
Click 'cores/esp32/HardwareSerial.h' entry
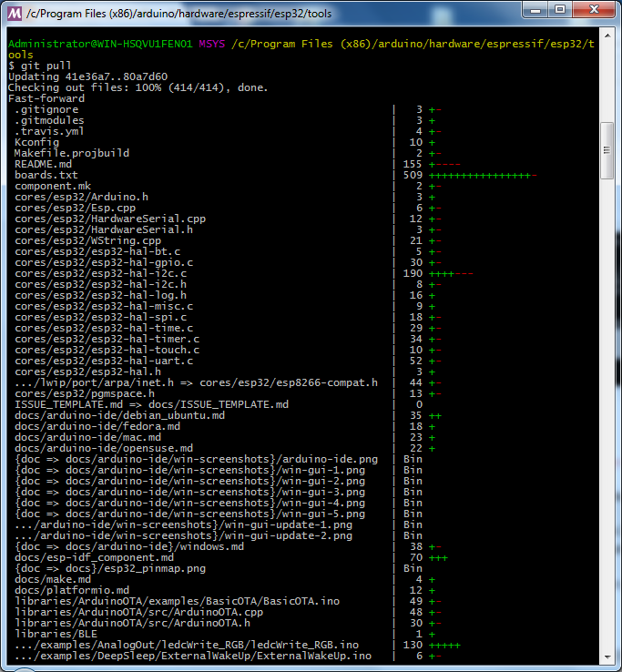pyautogui.click(x=104, y=229)
